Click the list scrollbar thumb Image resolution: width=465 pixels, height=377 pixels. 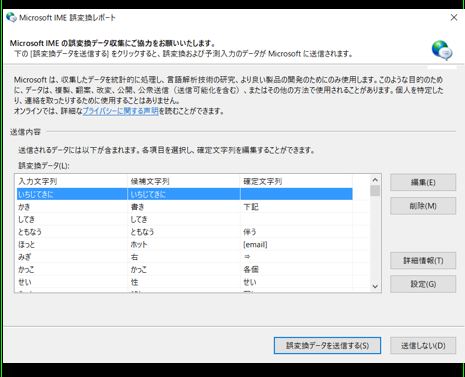375,191
